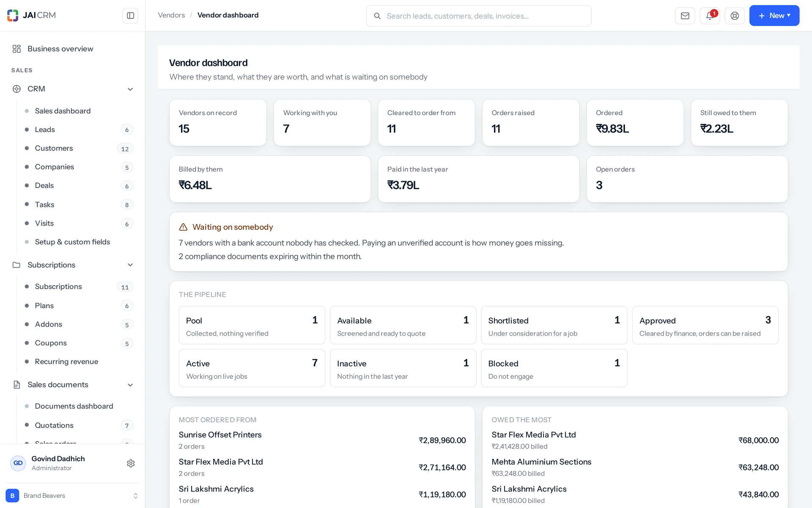Click the Brand Beavers workspace badge

(12, 496)
